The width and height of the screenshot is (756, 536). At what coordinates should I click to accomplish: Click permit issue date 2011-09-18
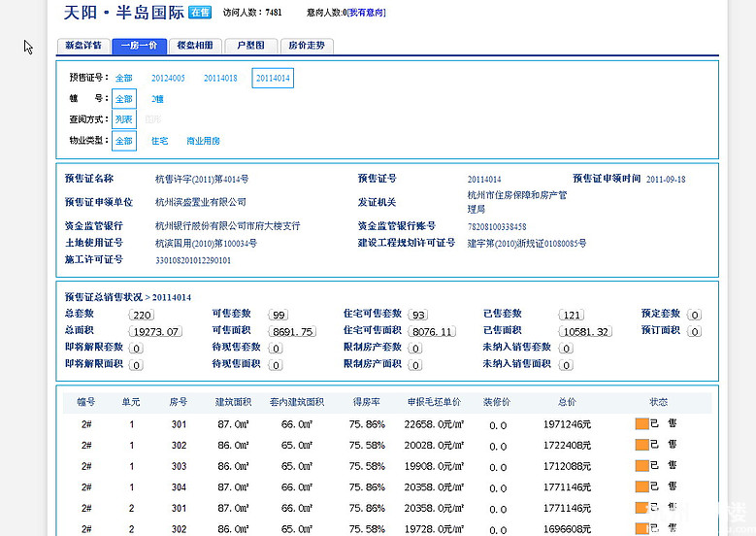point(666,180)
